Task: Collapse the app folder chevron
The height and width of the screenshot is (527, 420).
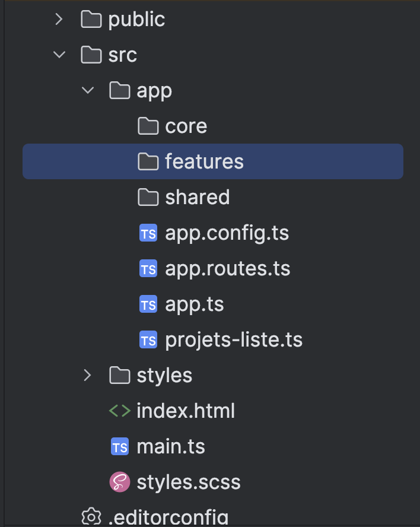Action: tap(87, 91)
